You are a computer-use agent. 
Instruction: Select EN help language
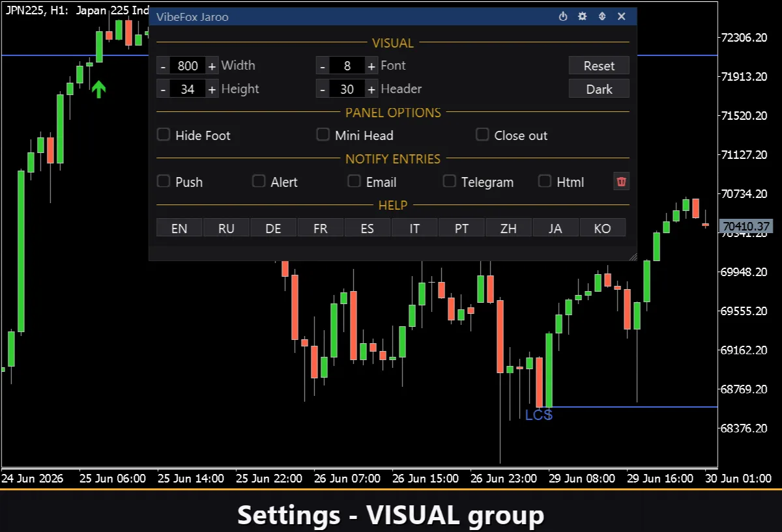coord(179,228)
